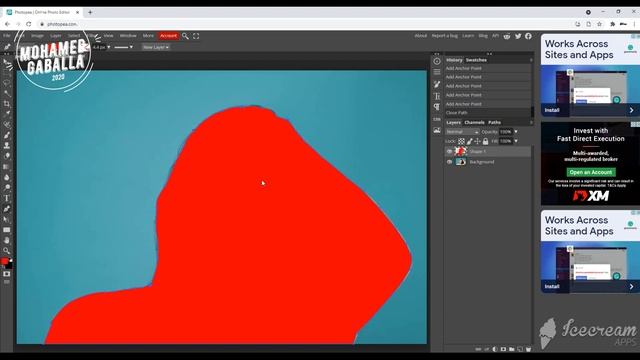Click Open an Account ad button
This screenshot has height=360, width=640.
[x=591, y=172]
